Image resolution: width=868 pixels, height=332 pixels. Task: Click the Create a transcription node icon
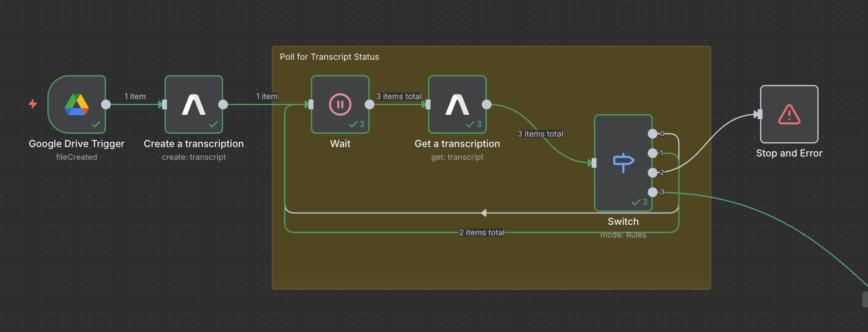coord(194,104)
